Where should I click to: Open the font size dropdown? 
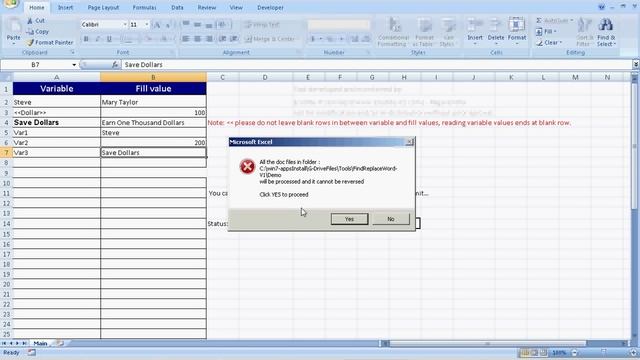coord(147,24)
